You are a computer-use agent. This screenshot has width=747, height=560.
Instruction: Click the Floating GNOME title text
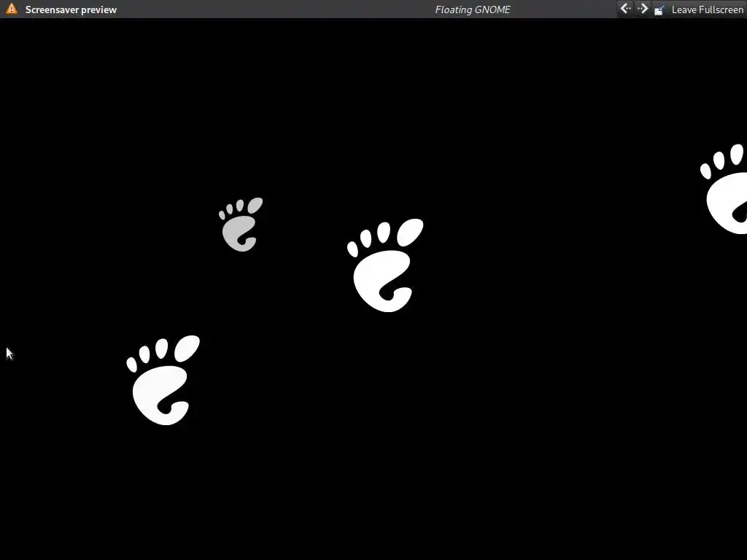pos(473,9)
